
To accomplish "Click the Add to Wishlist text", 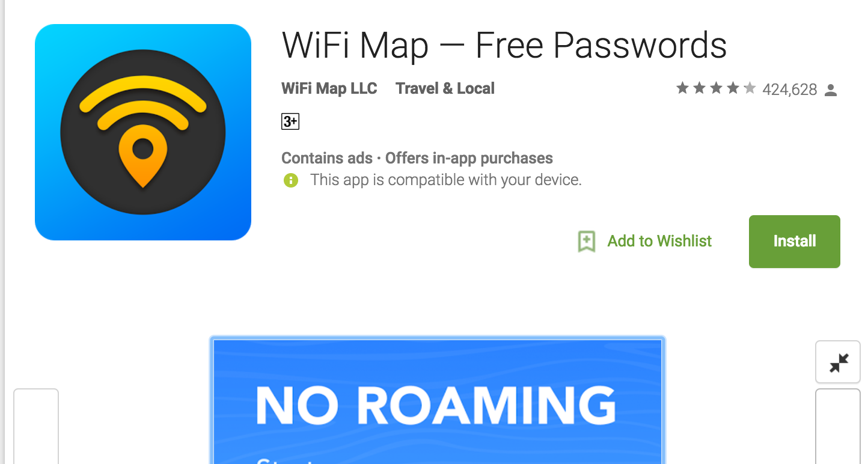I will pyautogui.click(x=659, y=242).
